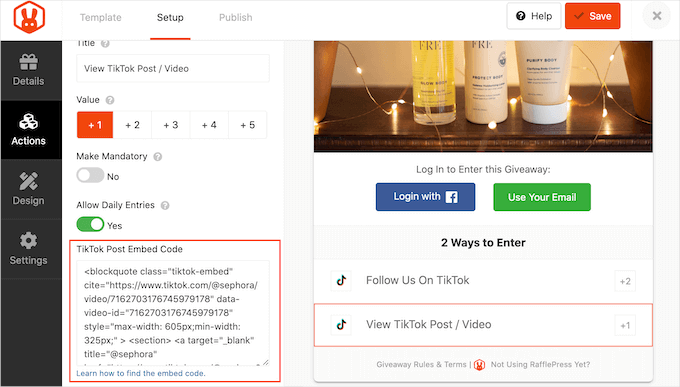Switch to the Setup tab
This screenshot has width=680, height=387.
[x=170, y=17]
